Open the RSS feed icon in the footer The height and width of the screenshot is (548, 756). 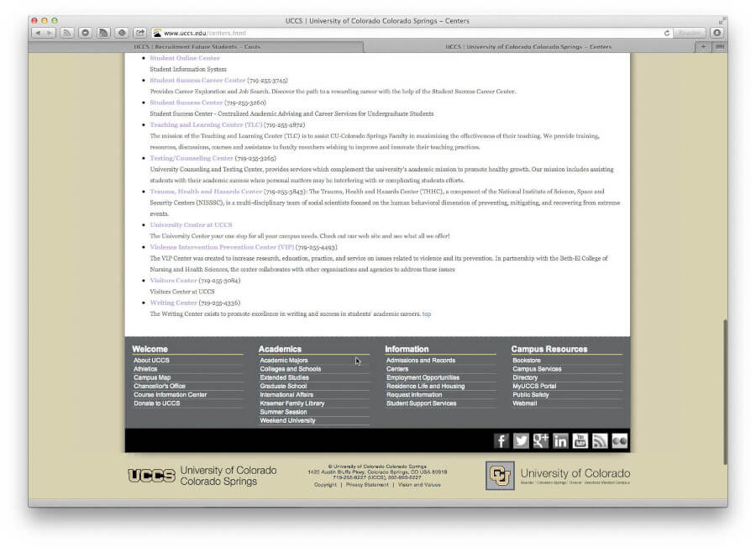pyautogui.click(x=600, y=440)
